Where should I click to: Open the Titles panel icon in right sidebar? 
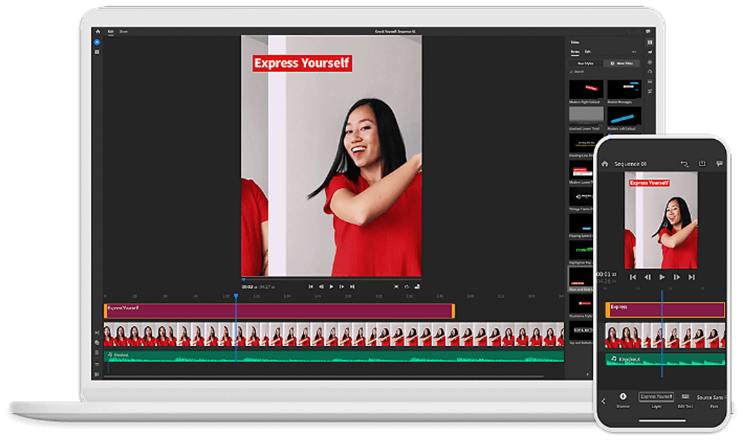coord(650,42)
